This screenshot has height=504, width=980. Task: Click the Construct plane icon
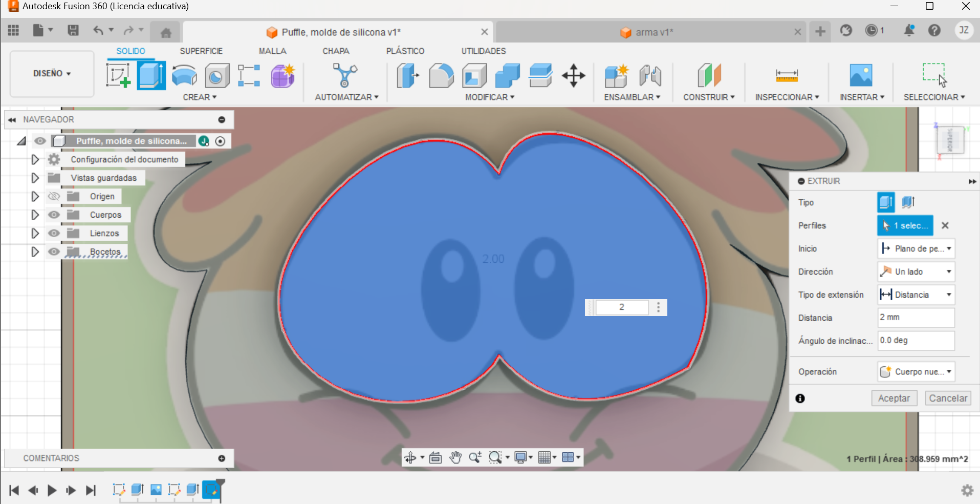(x=709, y=75)
